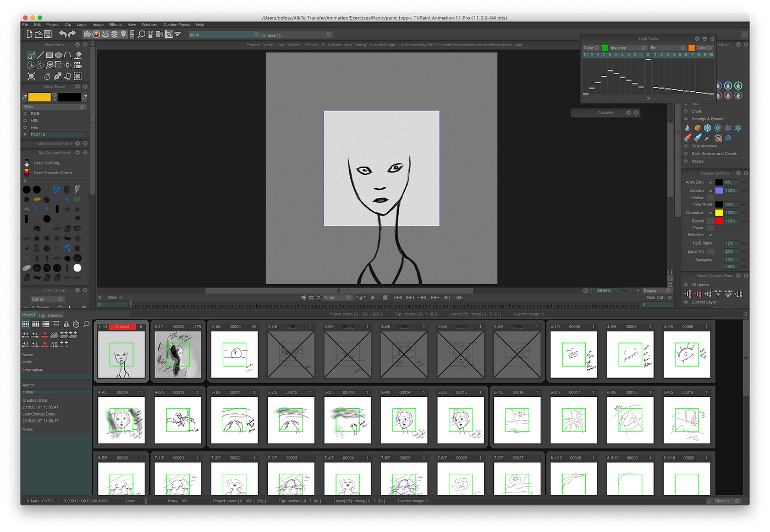
Task: Select the zoom magnifier tool in Main Panel
Action: point(50,65)
